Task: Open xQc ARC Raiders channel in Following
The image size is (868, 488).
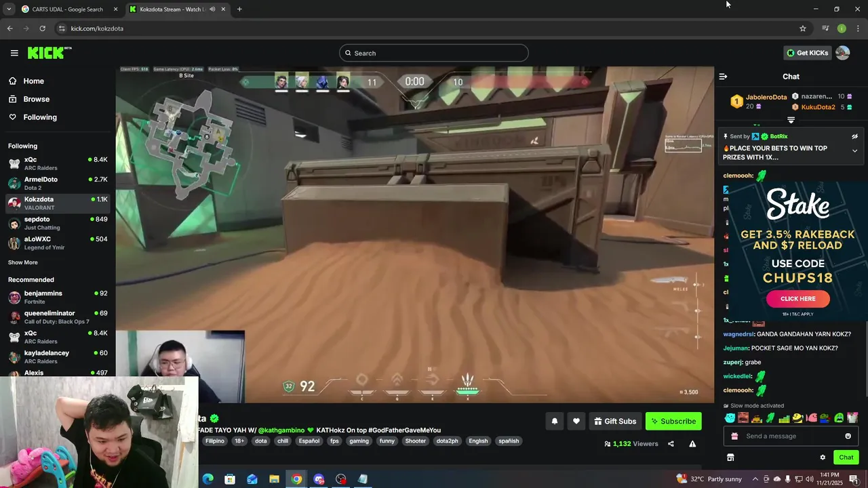Action: tap(58, 163)
